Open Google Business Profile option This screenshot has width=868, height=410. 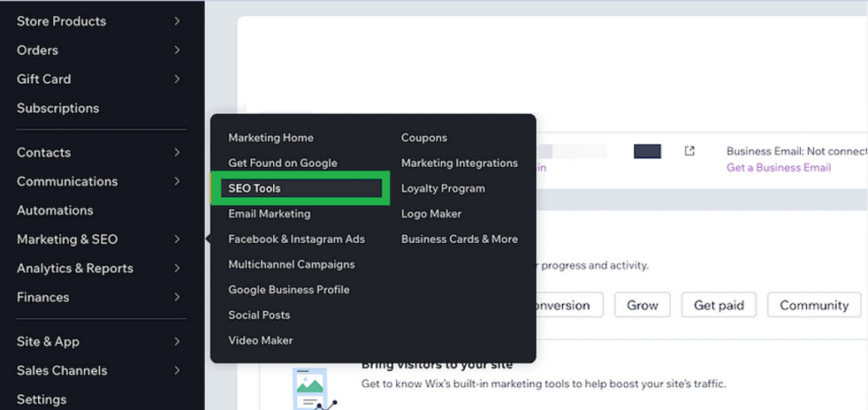click(288, 290)
